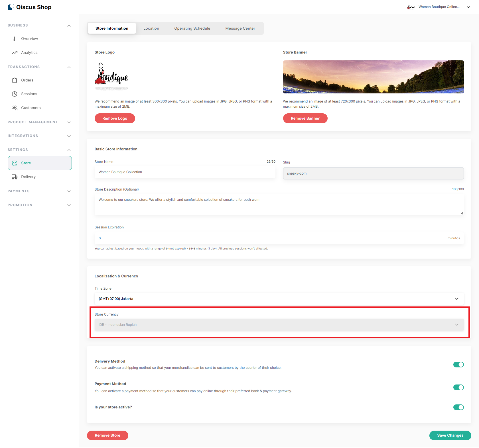This screenshot has height=448, width=479.
Task: Toggle the store active switch
Action: (x=458, y=407)
